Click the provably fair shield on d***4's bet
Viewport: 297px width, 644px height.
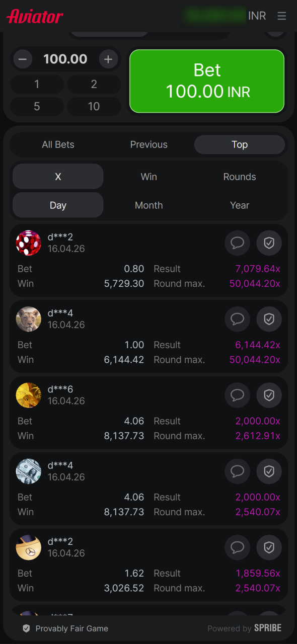[269, 319]
